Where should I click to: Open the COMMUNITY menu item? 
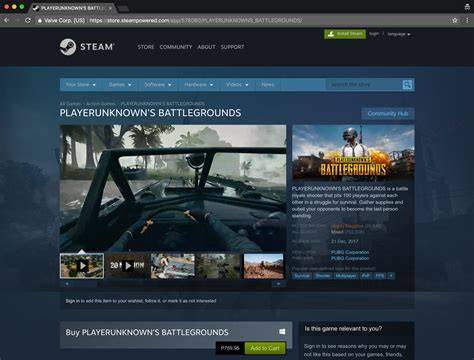click(x=176, y=47)
